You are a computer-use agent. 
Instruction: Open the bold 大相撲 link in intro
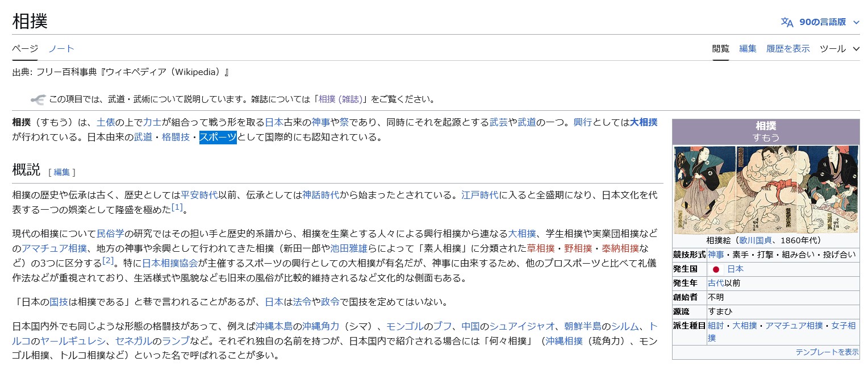644,122
